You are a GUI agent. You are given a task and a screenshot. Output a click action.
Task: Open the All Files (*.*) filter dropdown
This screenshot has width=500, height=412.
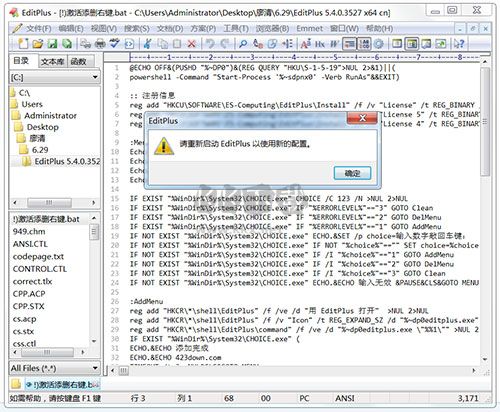(x=95, y=368)
